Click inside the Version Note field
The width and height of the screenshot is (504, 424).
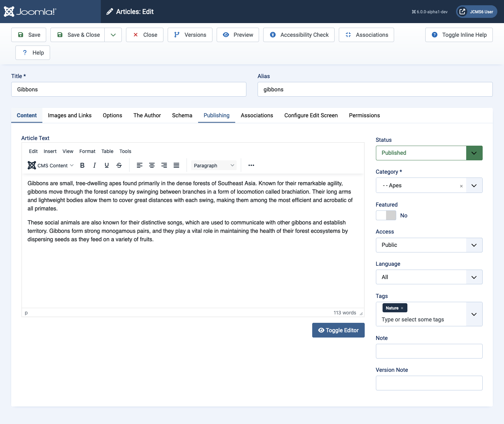click(429, 383)
